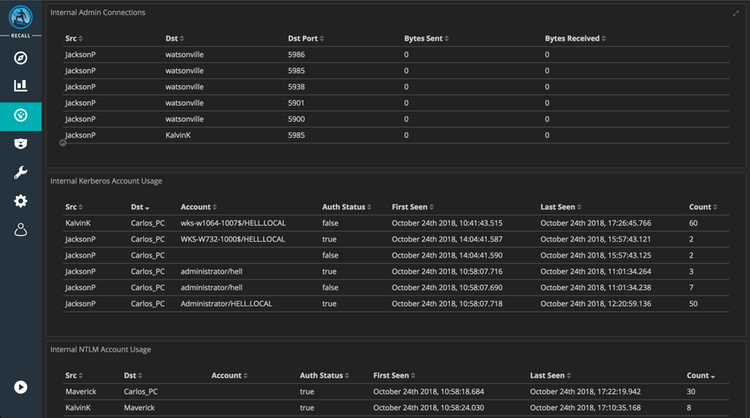Click the wks-w1064-1007$/HELL.LOCAL account cell

(232, 223)
